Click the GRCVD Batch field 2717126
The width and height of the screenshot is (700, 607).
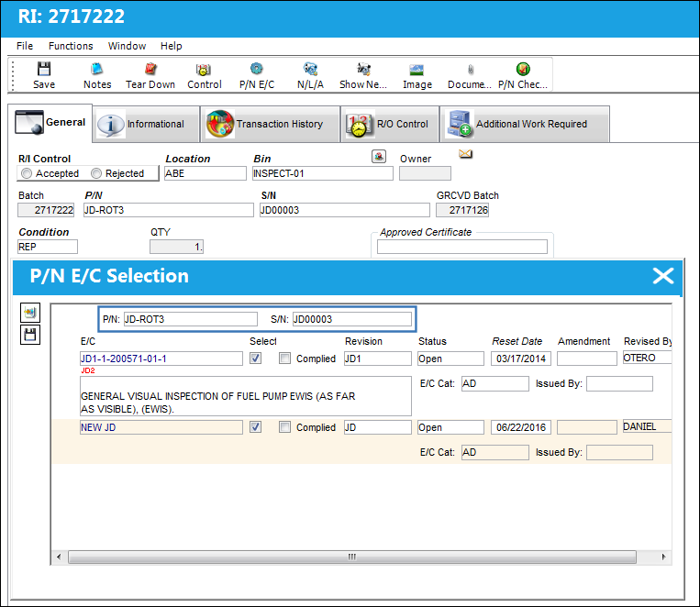click(462, 210)
